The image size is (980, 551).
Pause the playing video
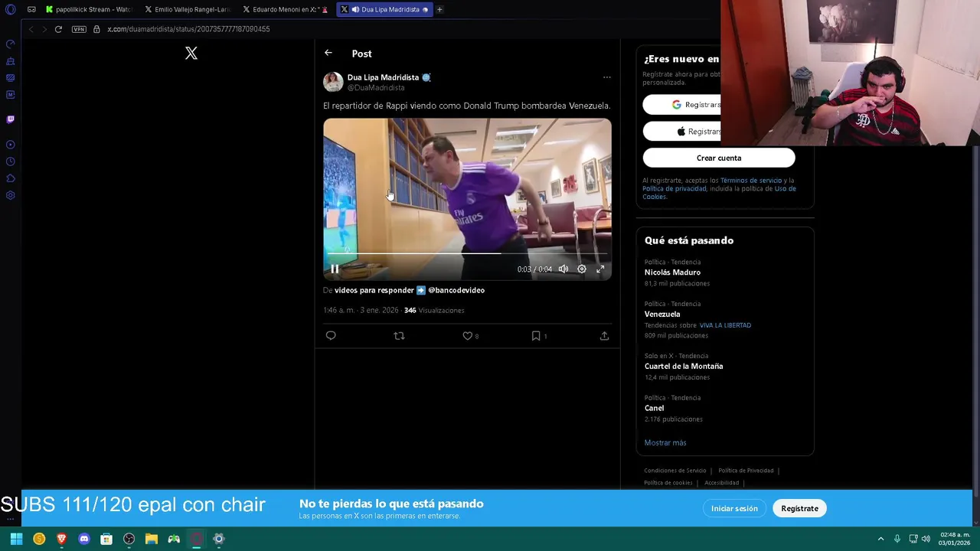pyautogui.click(x=335, y=269)
